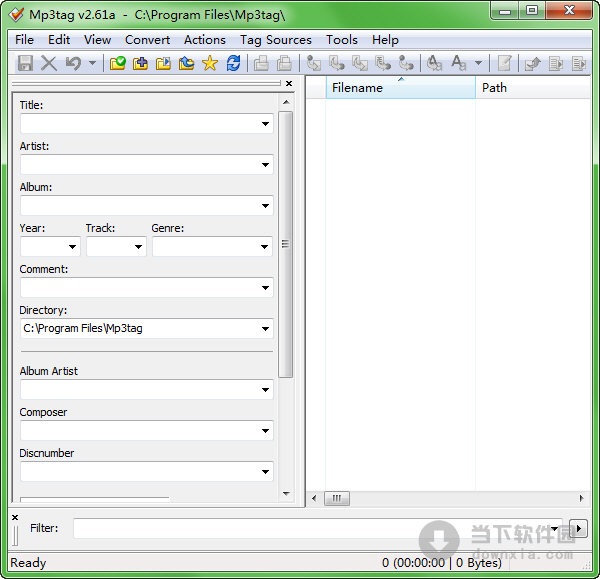Image resolution: width=600 pixels, height=579 pixels.
Task: Open the File menu
Action: pyautogui.click(x=24, y=40)
